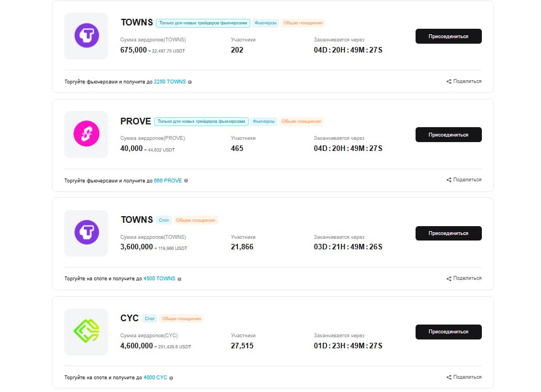Share the TOWNS futures airdrop card
The height and width of the screenshot is (392, 541).
464,81
